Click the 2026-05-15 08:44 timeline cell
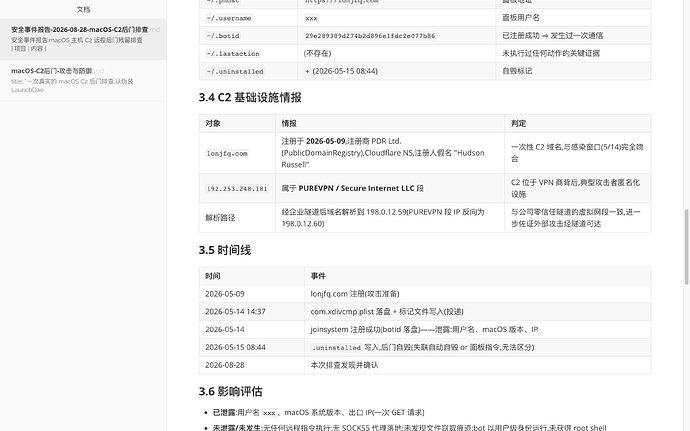The image size is (690, 431). click(x=252, y=347)
